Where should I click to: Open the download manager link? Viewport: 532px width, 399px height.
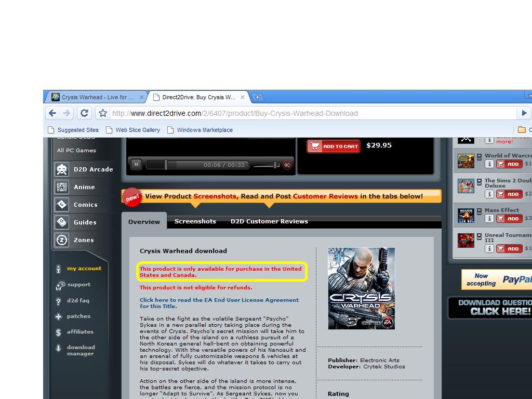[81, 350]
